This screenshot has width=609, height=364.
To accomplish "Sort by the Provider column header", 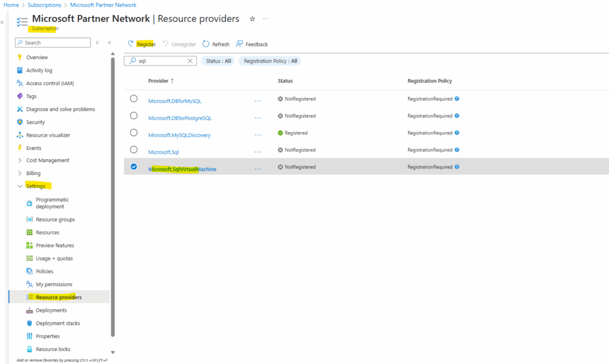I will [161, 81].
